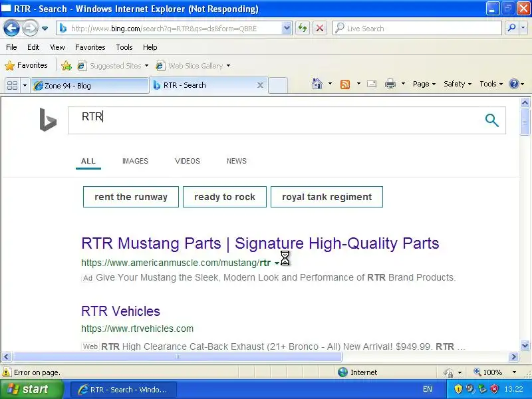Select the ALL results tab
Screen dimensions: 532x399
88,161
